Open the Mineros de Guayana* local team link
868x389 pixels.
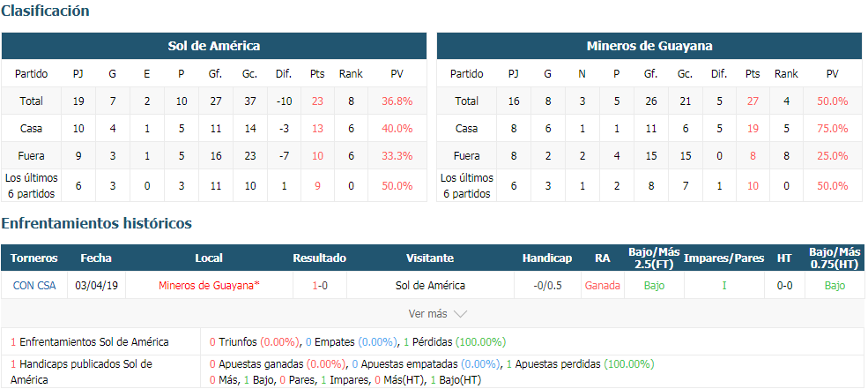(x=209, y=286)
